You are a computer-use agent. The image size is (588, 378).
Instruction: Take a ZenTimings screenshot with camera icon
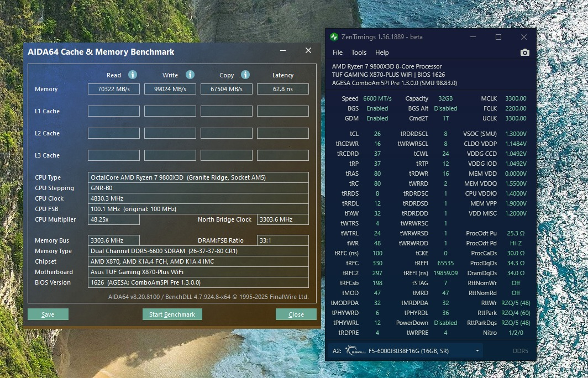tap(524, 53)
